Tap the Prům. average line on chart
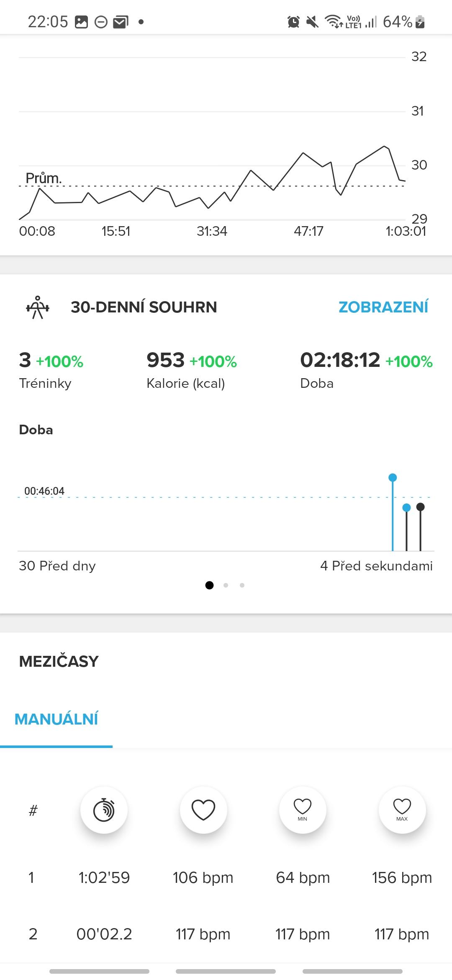The width and height of the screenshot is (452, 980). tap(211, 186)
